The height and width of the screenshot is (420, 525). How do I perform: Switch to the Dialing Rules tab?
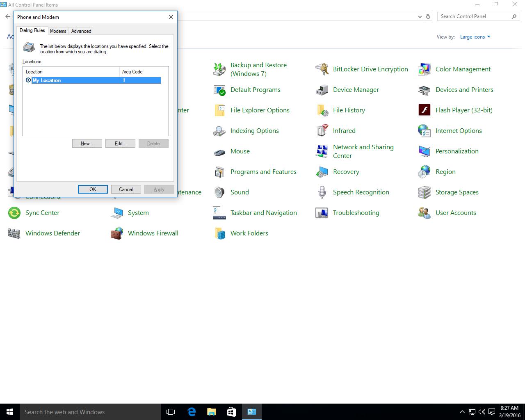[32, 31]
